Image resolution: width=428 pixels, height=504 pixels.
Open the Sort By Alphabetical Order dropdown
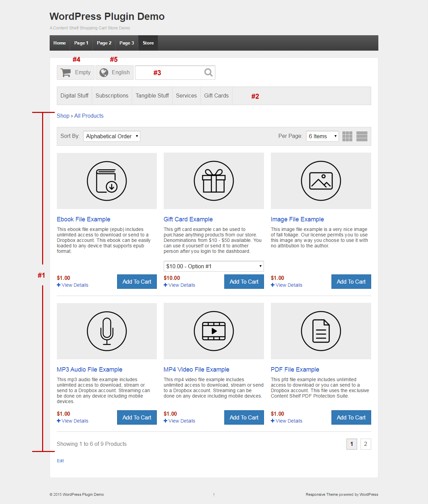pyautogui.click(x=112, y=136)
